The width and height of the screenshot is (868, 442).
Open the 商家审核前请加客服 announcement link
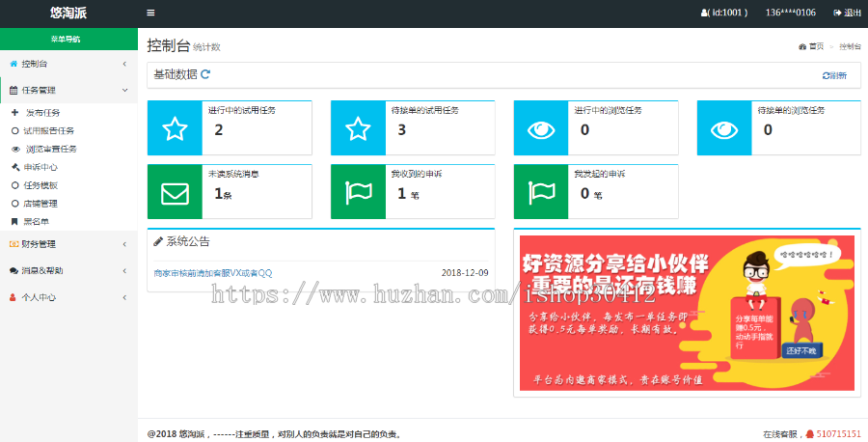(213, 273)
